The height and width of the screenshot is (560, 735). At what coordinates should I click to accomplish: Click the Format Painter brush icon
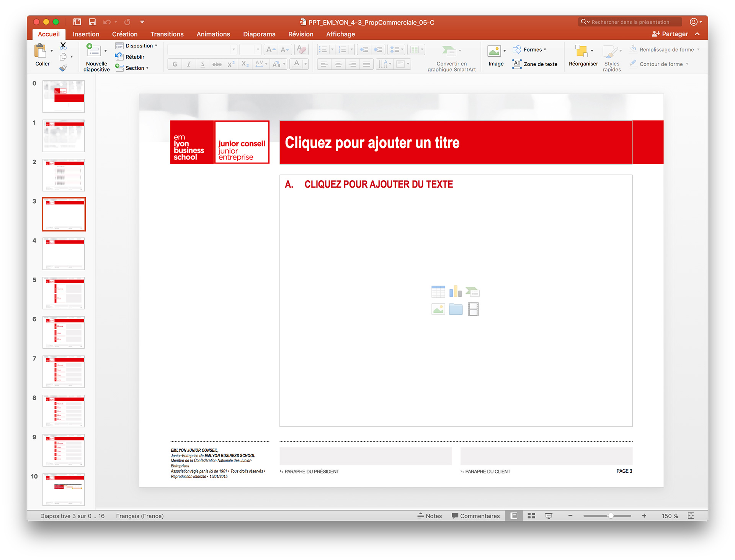click(x=63, y=68)
